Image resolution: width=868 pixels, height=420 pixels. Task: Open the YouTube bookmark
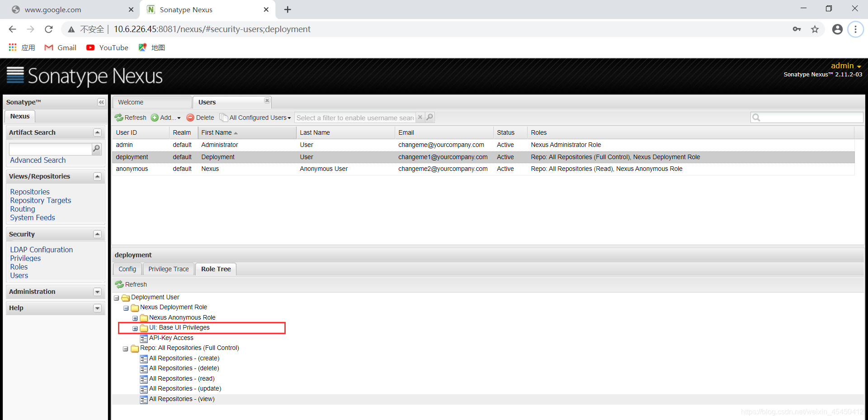108,47
